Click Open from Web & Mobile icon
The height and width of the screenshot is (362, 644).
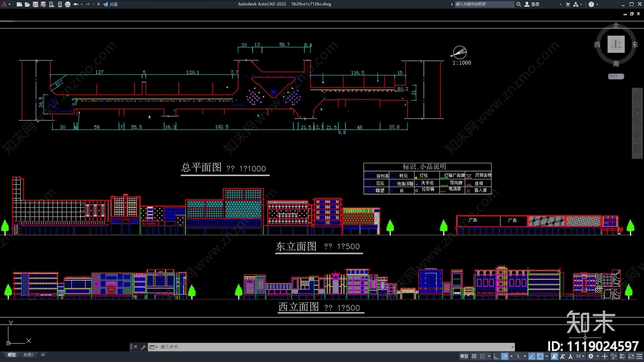(51, 4)
